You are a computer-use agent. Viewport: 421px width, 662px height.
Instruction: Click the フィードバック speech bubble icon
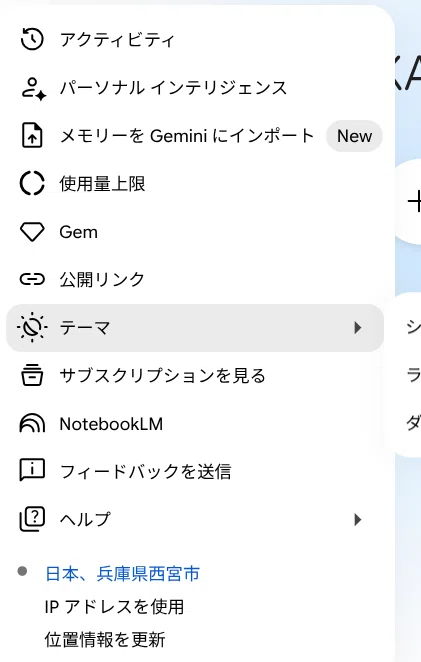(x=32, y=470)
